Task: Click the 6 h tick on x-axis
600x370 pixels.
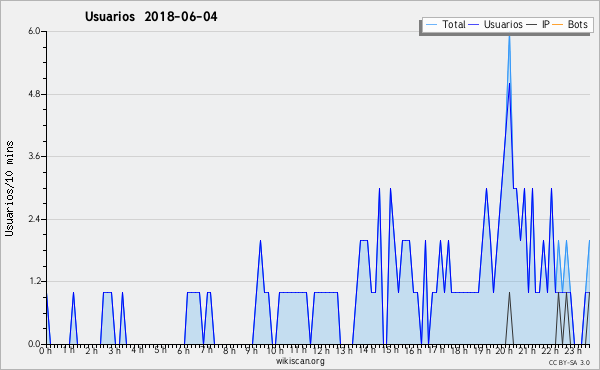Action: [183, 351]
